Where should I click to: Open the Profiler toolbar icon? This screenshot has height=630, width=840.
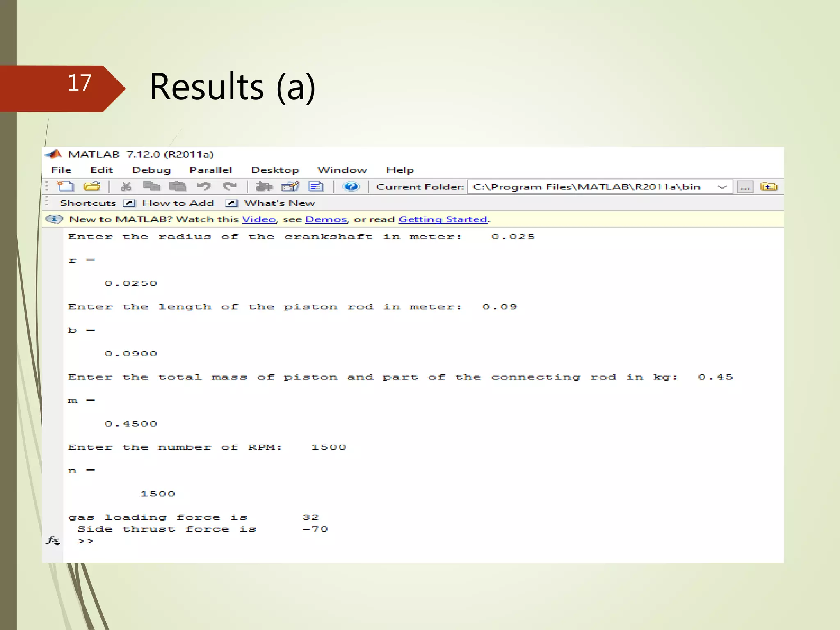[316, 187]
